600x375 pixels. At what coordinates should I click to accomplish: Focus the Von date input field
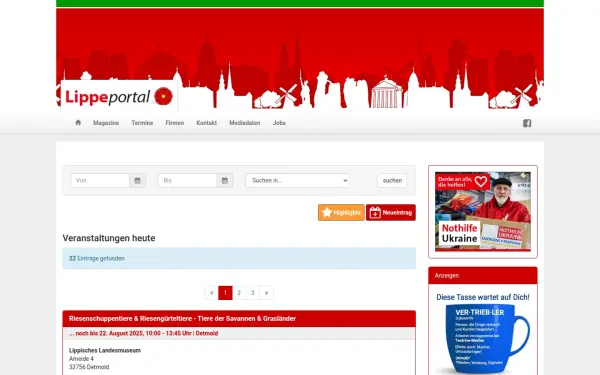(100, 181)
